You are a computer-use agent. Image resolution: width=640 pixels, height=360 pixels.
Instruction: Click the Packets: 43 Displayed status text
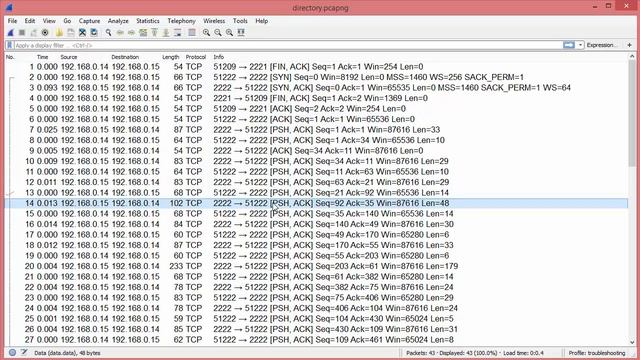(475, 353)
